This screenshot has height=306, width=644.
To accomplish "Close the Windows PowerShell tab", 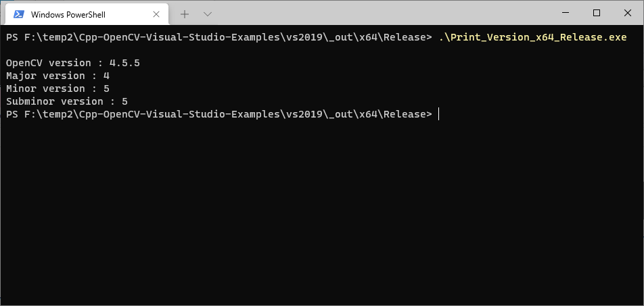I will point(156,14).
